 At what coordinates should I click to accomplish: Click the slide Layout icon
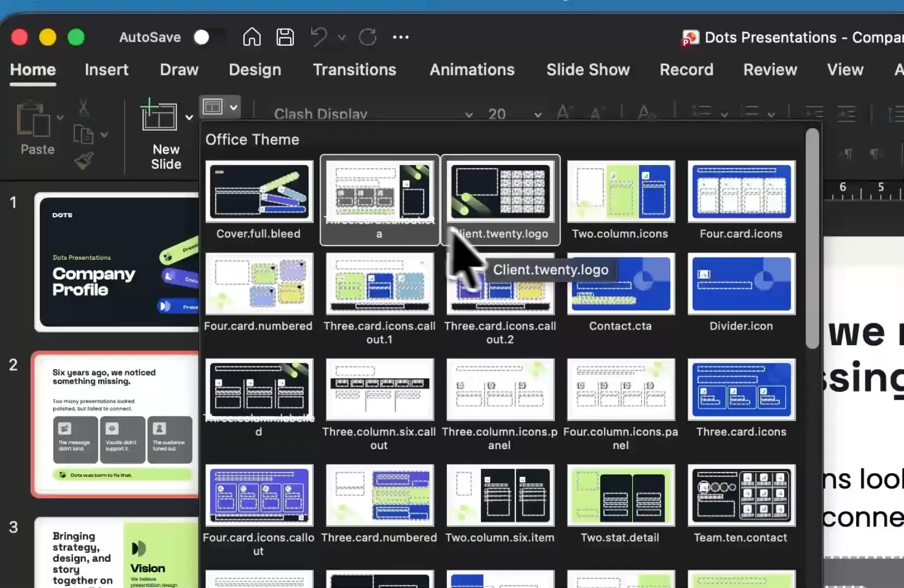click(212, 107)
